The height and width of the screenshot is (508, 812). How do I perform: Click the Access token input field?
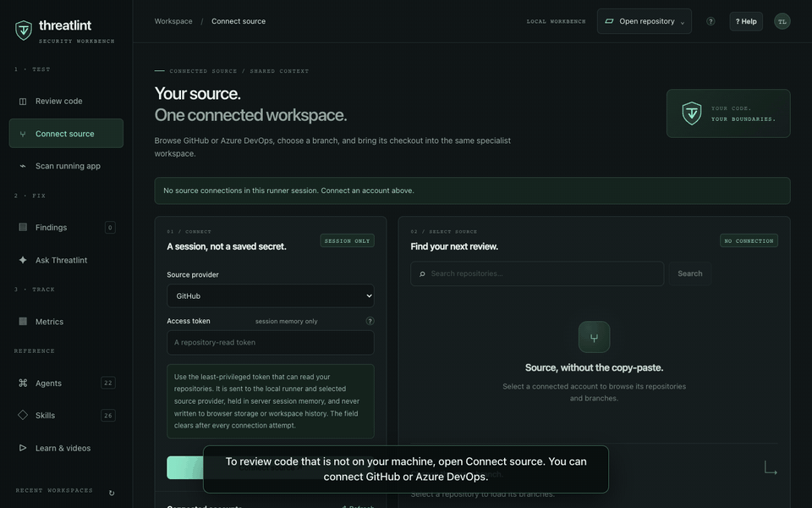(x=271, y=343)
